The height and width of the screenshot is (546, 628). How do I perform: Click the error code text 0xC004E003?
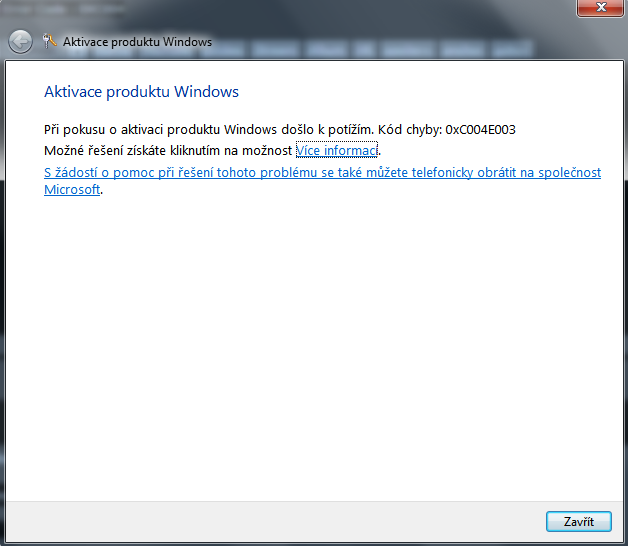(480, 129)
